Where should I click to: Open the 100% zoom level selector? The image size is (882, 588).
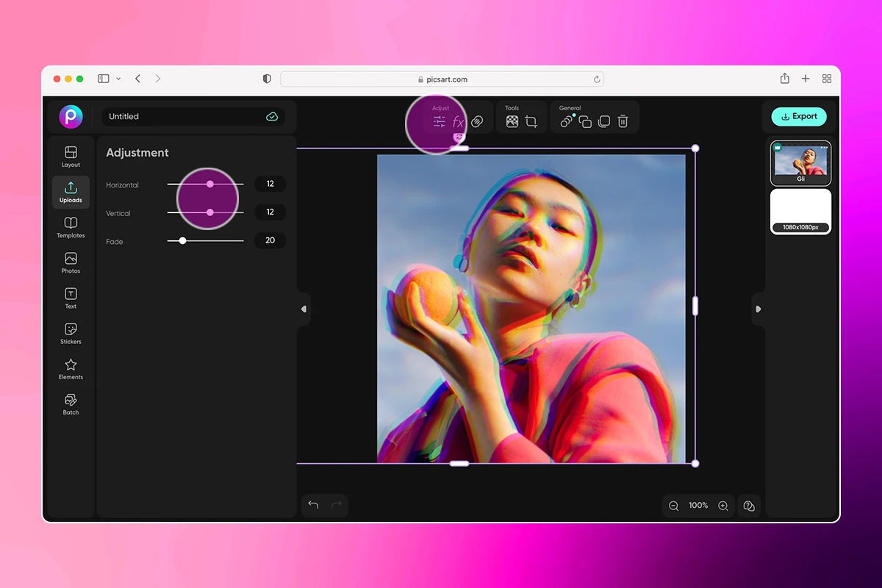point(698,506)
